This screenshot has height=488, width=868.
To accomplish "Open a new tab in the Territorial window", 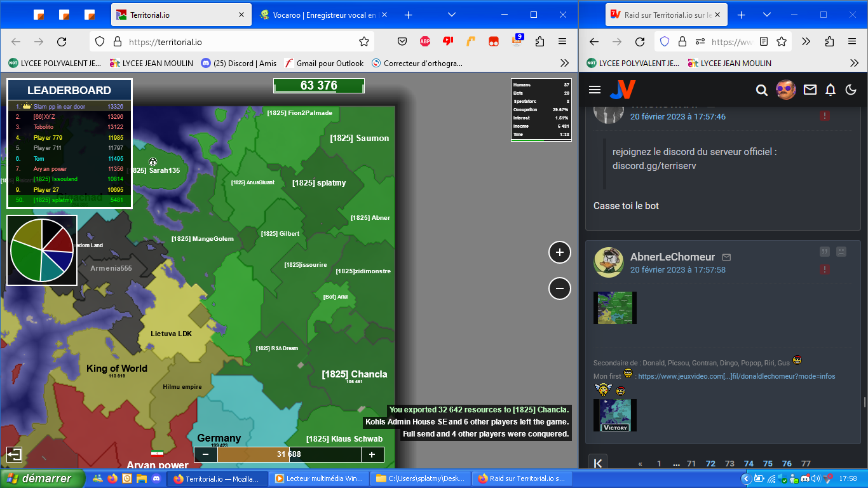I will [409, 15].
